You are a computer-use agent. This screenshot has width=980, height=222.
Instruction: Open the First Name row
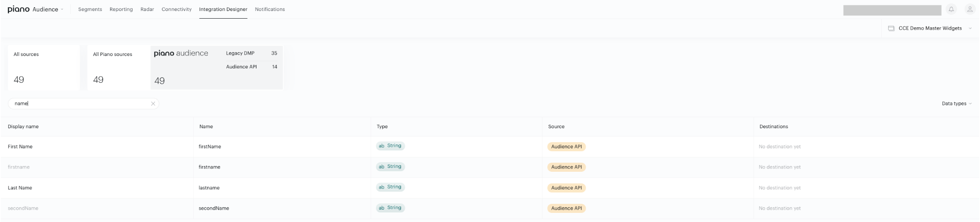coord(490,146)
